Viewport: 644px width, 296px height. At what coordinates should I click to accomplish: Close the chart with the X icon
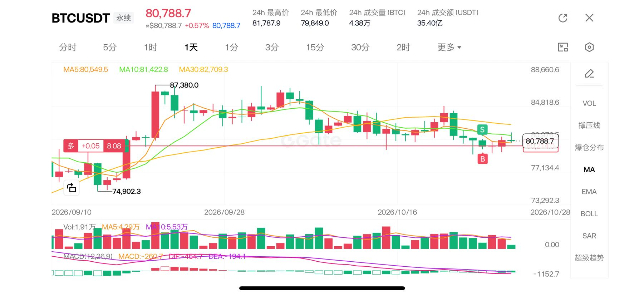pos(589,18)
